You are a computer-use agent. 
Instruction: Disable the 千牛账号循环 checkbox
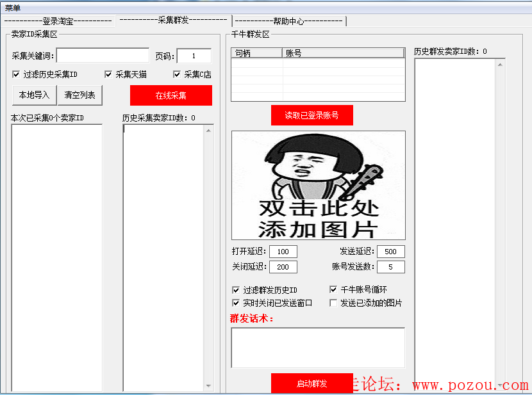tap(333, 289)
